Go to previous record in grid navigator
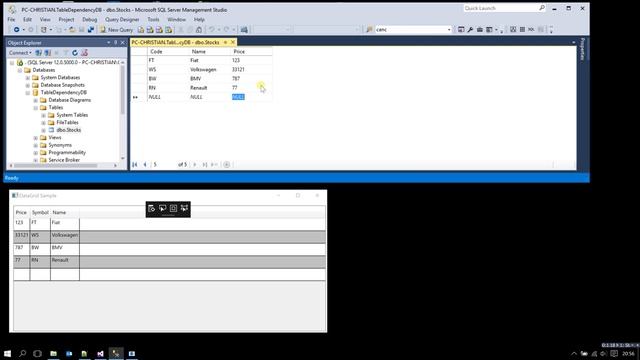 pos(145,164)
